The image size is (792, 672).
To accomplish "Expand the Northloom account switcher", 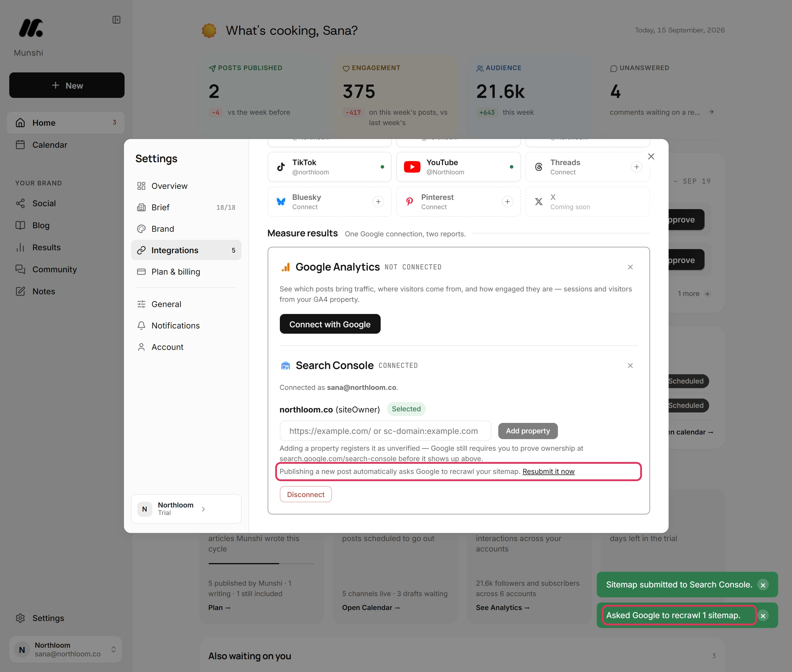I will pos(65,649).
